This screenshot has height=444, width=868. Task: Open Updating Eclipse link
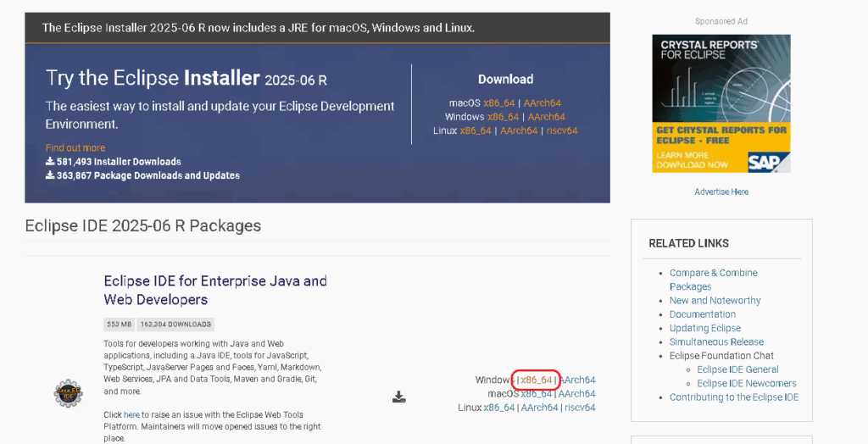705,328
